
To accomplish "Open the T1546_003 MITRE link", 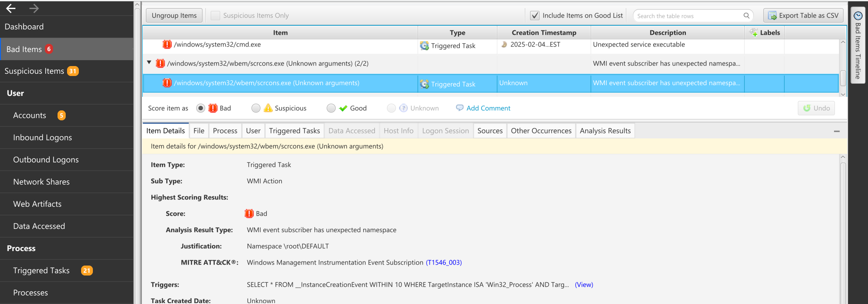I will (444, 262).
